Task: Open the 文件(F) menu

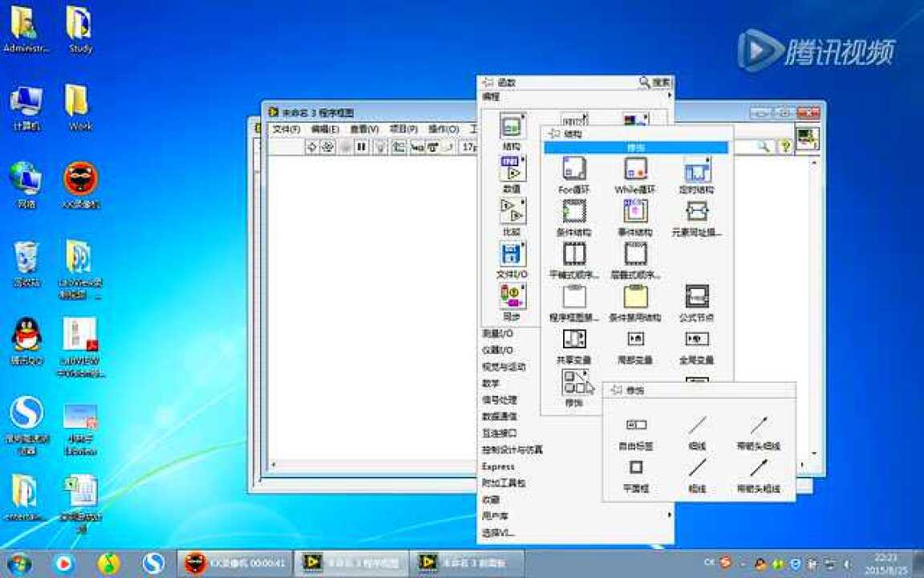Action: (x=286, y=129)
